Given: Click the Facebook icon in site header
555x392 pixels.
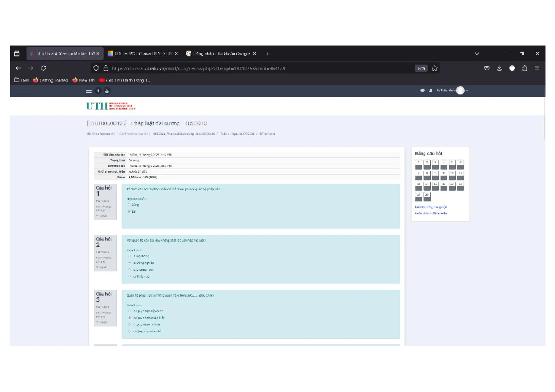Looking at the screenshot, I should [98, 91].
